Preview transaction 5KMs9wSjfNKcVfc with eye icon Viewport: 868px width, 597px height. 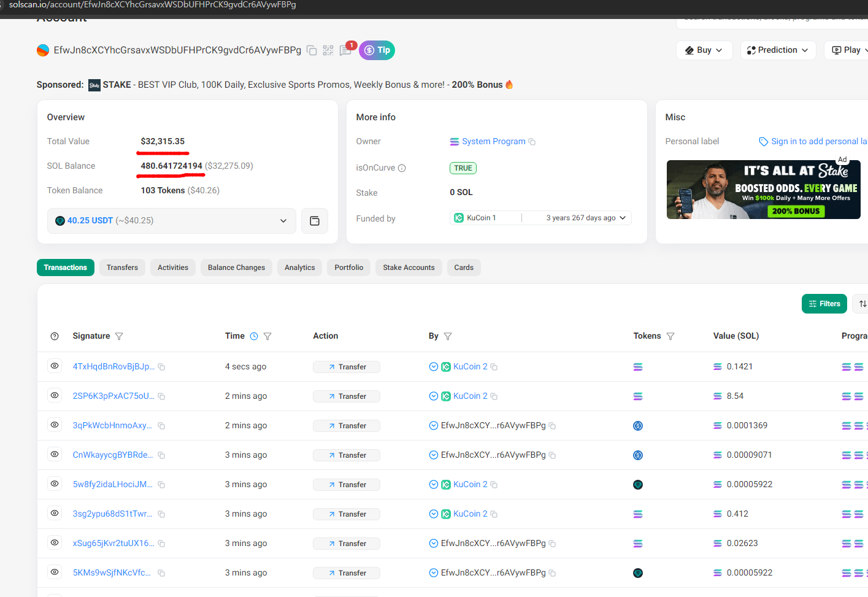[55, 572]
